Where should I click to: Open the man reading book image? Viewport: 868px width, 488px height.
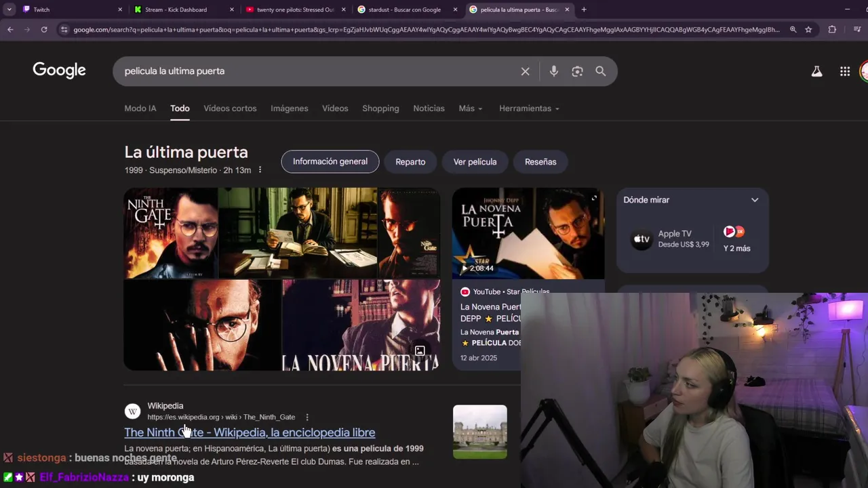298,233
